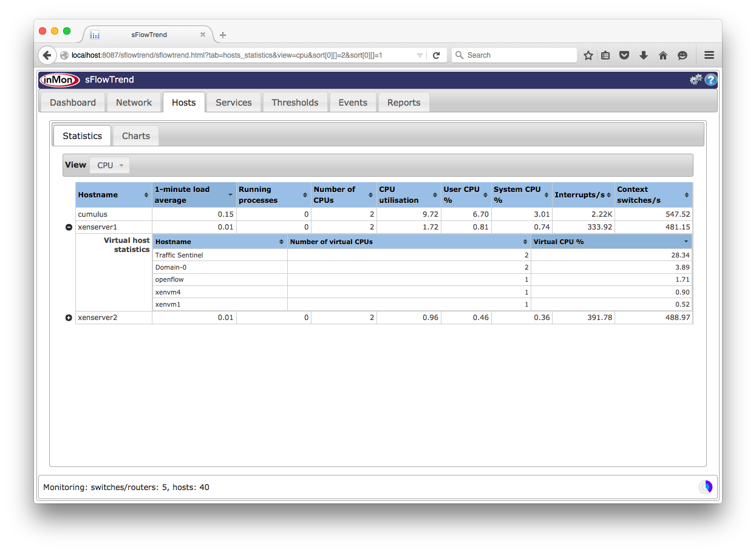This screenshot has width=756, height=552.
Task: Reload the page with refresh icon
Action: point(436,55)
